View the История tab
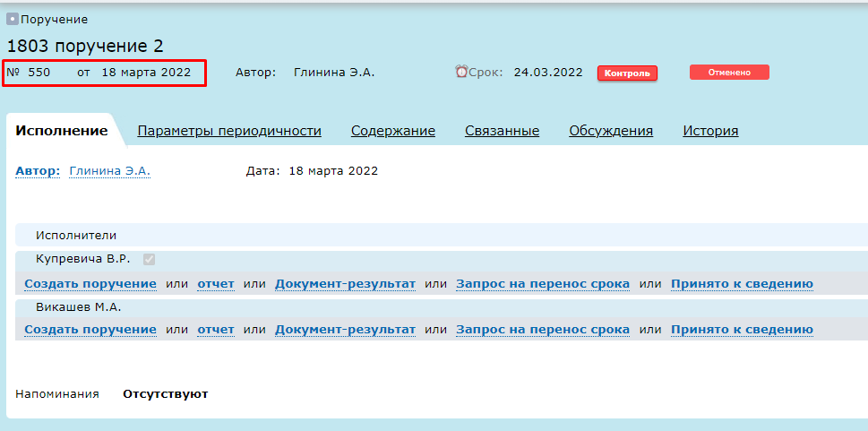Image resolution: width=868 pixels, height=431 pixels. [x=710, y=132]
